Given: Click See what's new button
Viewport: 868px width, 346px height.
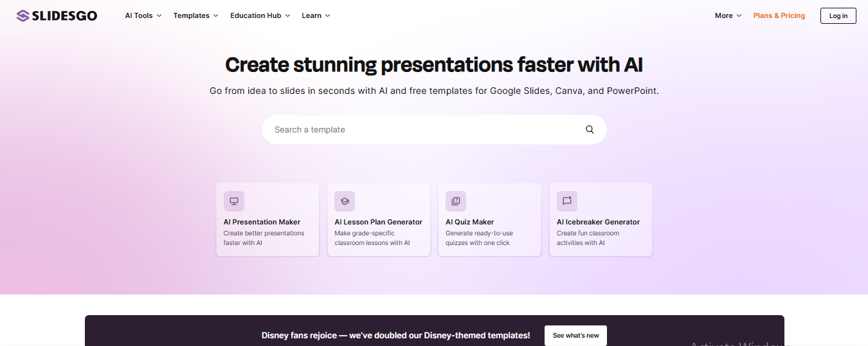Looking at the screenshot, I should (x=575, y=336).
